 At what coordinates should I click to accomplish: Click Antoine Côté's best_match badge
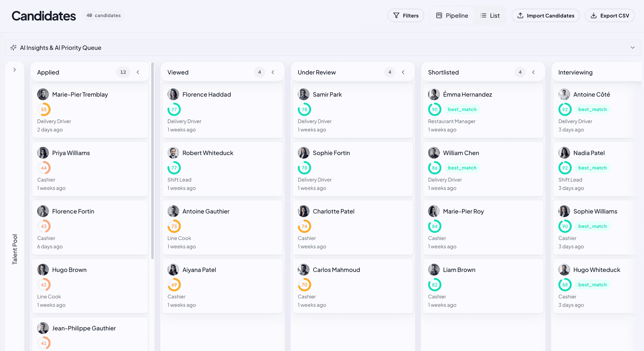(592, 110)
